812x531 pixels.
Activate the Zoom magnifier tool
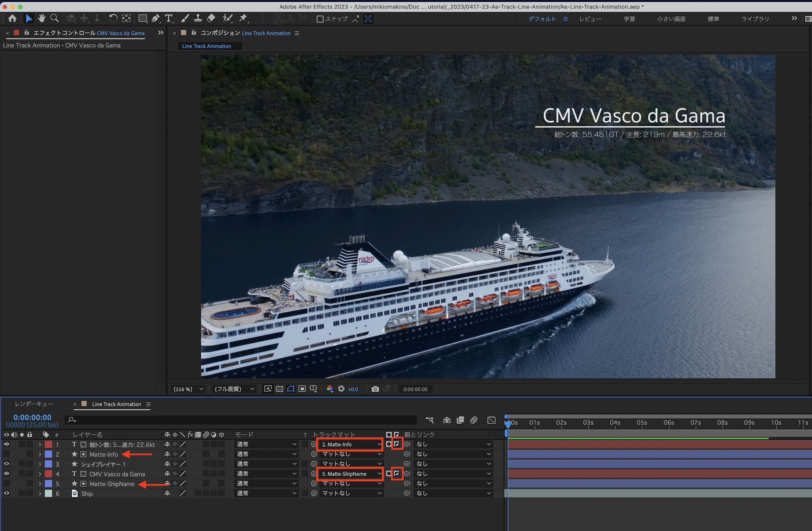(54, 18)
